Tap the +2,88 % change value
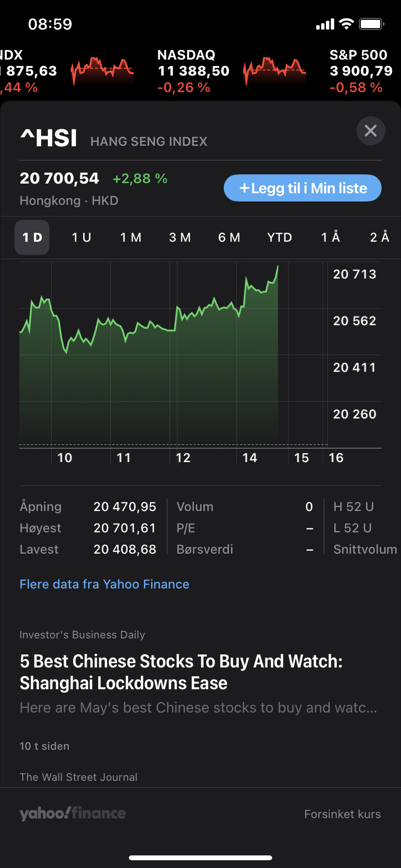401x868 pixels. tap(140, 179)
